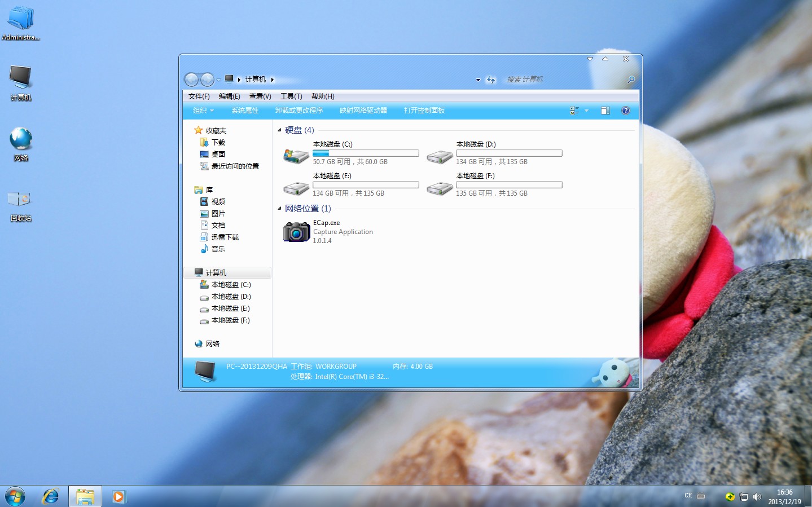This screenshot has width=812, height=507.
Task: Open the 组织 dropdown menu
Action: 203,111
